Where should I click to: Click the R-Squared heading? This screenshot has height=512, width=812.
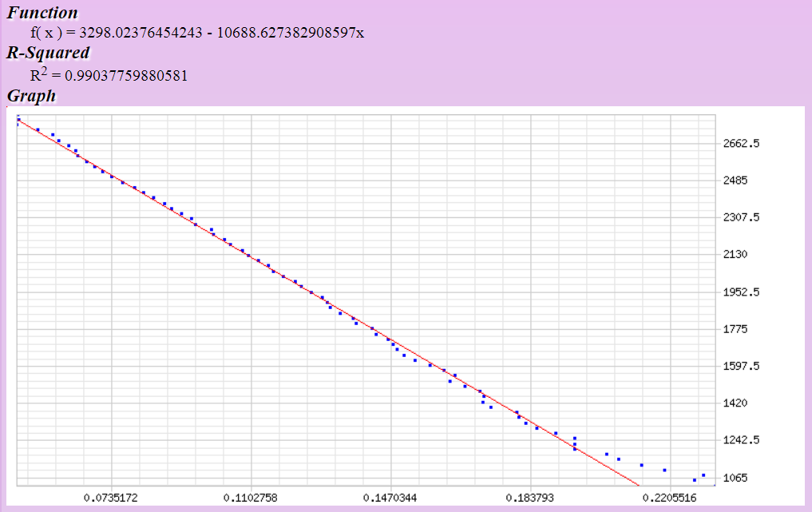(48, 54)
